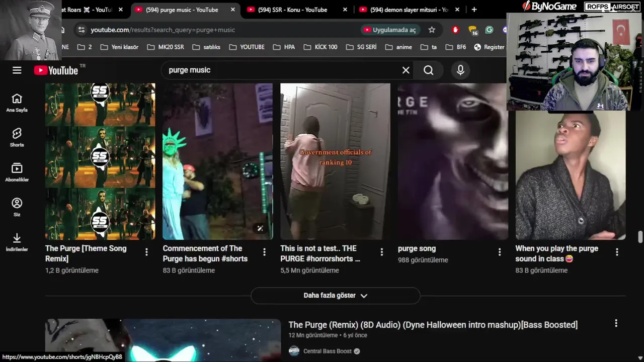
Task: Click the browser address bar URL
Action: point(163,30)
